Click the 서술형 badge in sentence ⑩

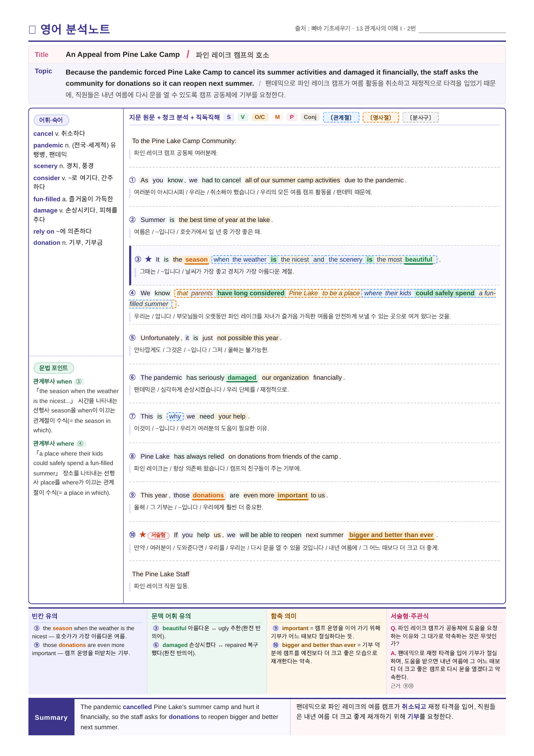[158, 535]
